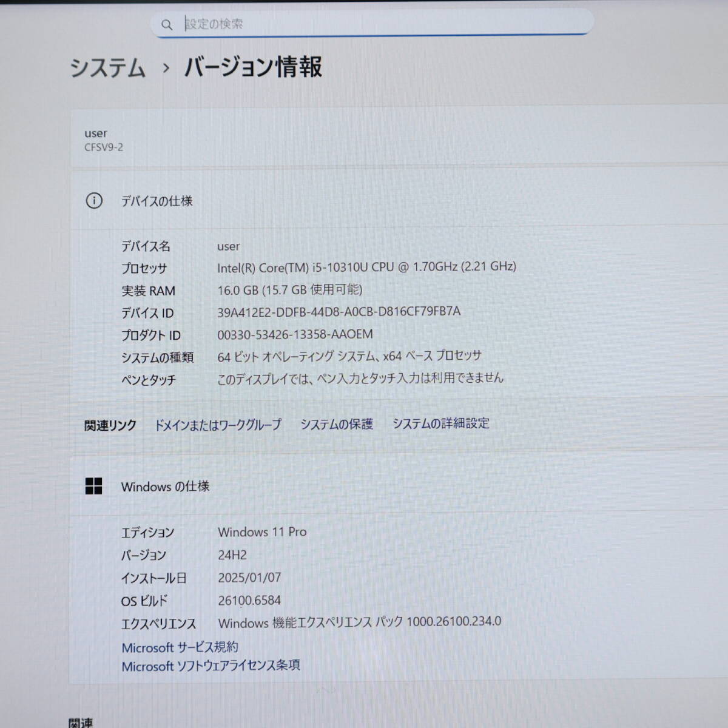Click the info icon beside デバイスの仕様
The image size is (728, 728).
(x=94, y=201)
